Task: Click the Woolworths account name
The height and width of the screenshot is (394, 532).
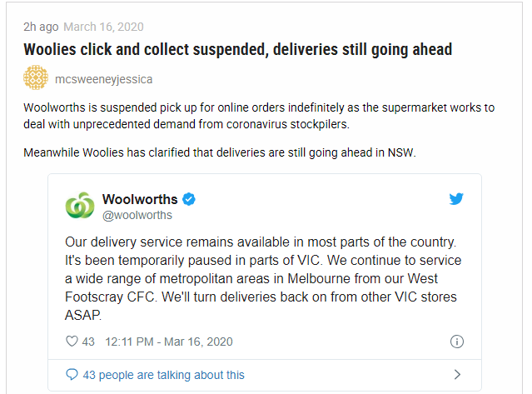Action: [x=140, y=199]
